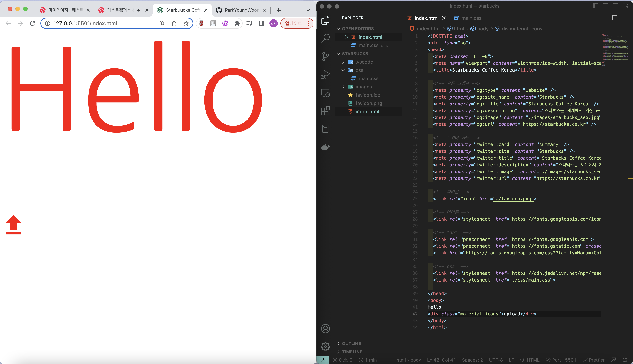This screenshot has height=364, width=633.
Task: Toggle the bottom panel layout button
Action: pos(605,6)
